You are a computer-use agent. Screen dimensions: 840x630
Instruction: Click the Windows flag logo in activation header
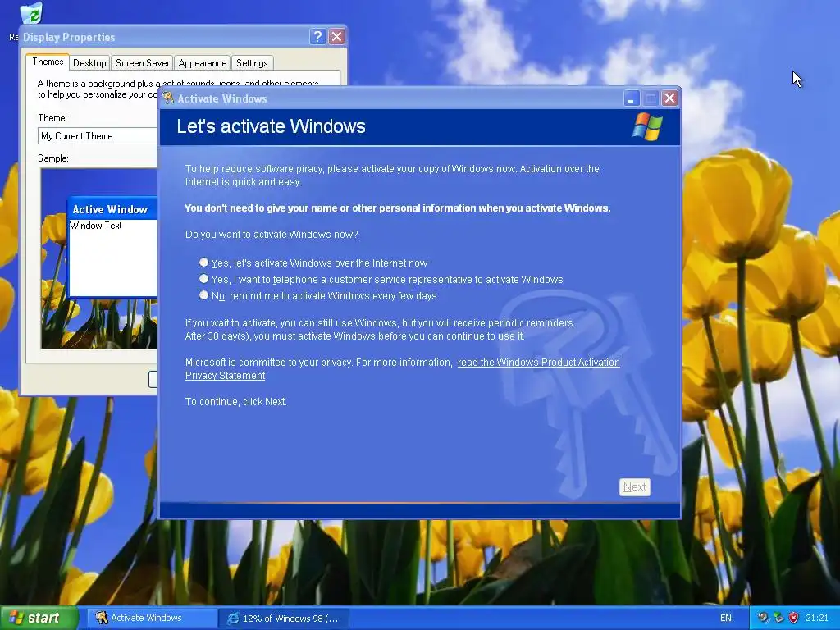(647, 126)
